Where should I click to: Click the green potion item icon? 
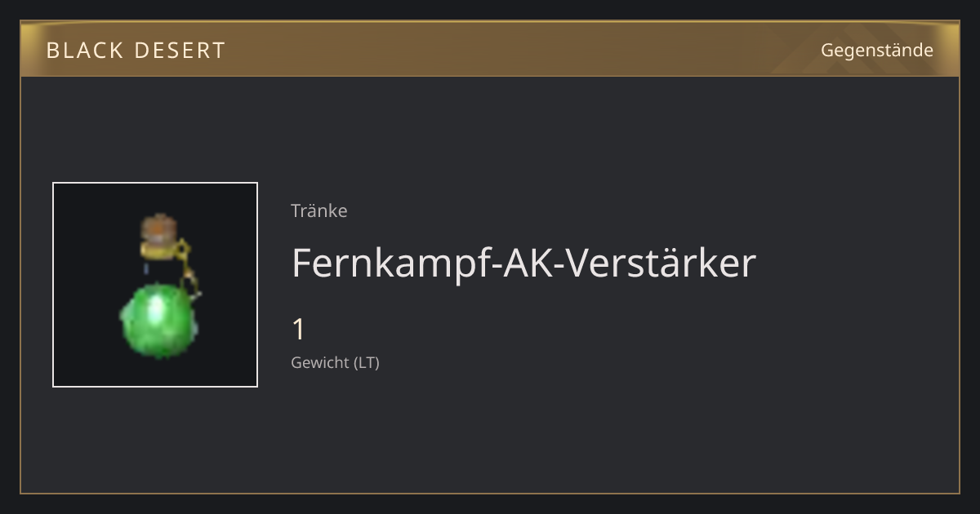coord(160,286)
